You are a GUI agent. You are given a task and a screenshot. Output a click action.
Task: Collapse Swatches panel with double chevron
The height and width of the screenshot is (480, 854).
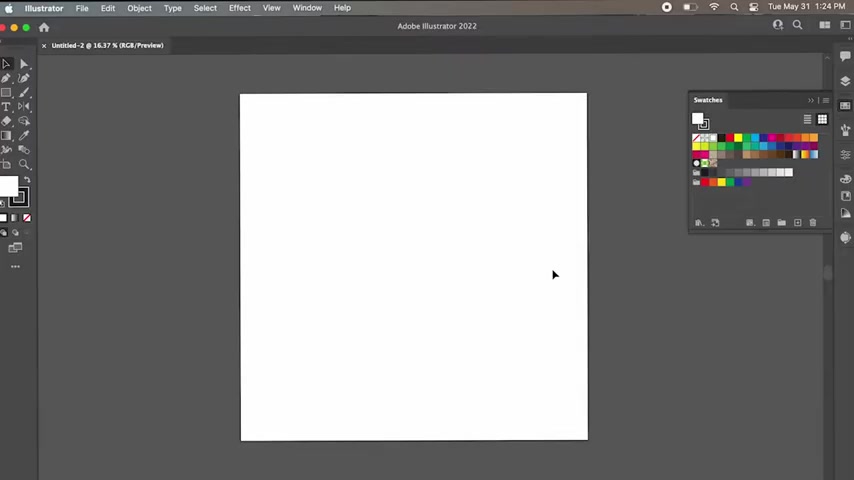[x=810, y=100]
